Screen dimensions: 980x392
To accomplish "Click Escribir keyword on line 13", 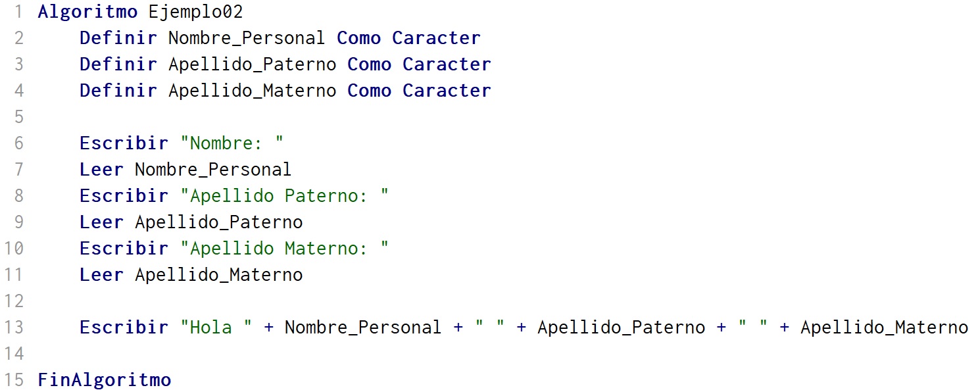I will pyautogui.click(x=124, y=328).
